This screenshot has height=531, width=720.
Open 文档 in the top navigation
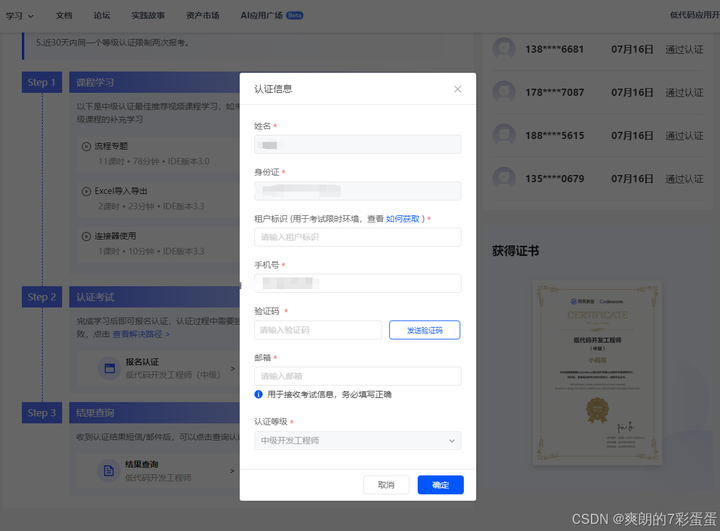coord(64,15)
